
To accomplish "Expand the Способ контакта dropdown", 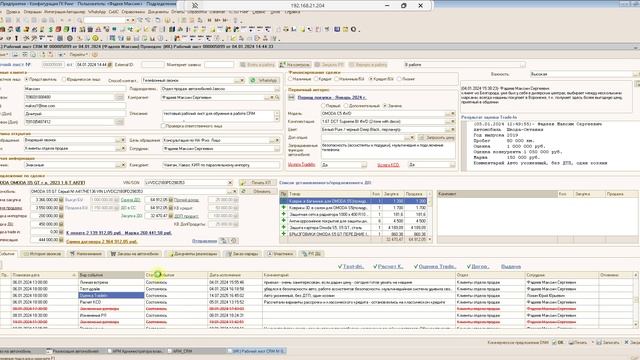I will (237, 80).
